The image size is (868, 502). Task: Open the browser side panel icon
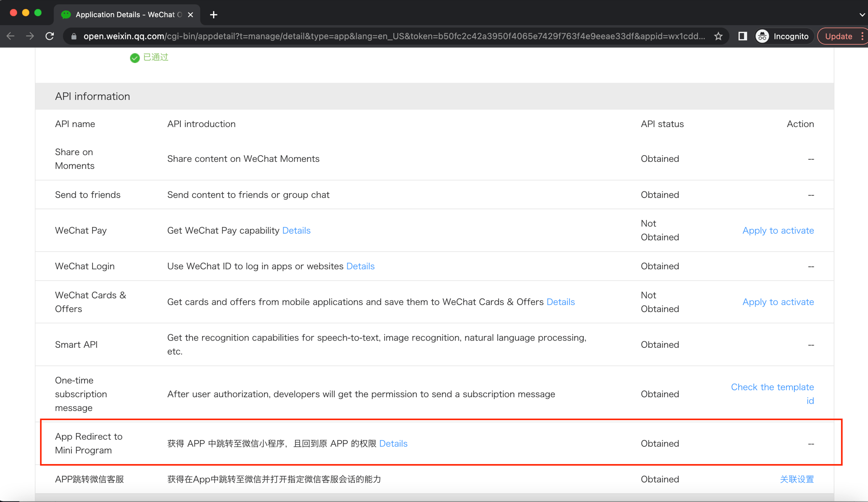tap(742, 36)
